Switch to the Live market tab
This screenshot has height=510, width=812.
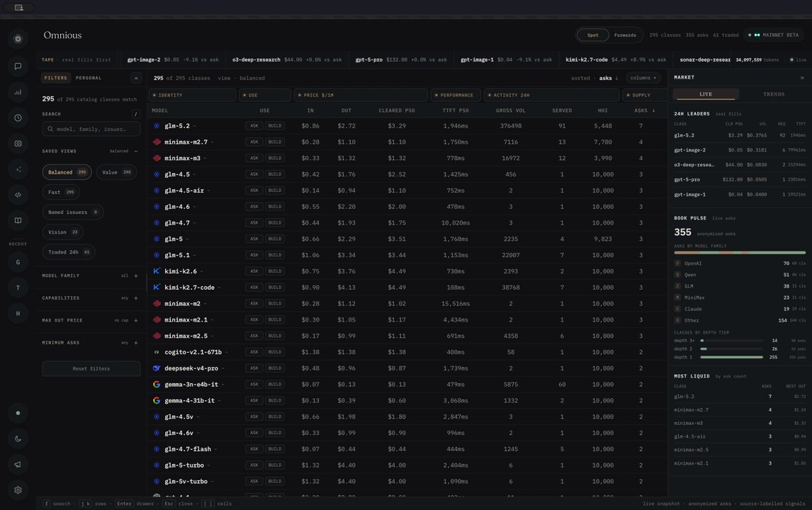[706, 94]
